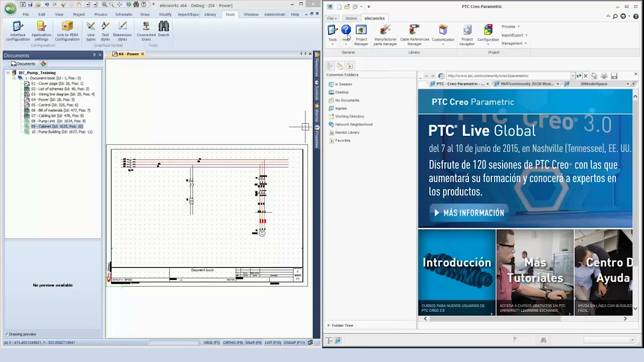The height and width of the screenshot is (362, 644).
Task: Expand the Configuration dropdown in Creo
Action: pos(488,44)
